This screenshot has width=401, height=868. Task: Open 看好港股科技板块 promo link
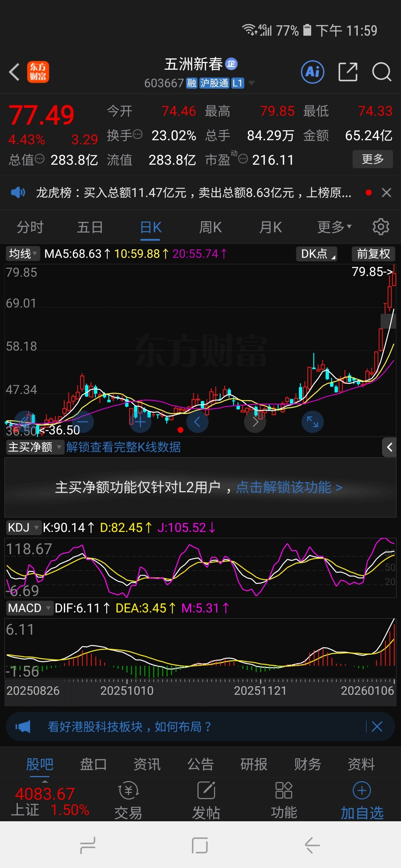(129, 726)
